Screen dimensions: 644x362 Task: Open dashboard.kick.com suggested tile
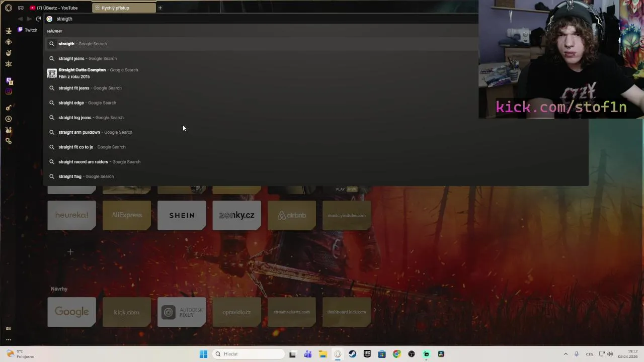click(x=347, y=312)
